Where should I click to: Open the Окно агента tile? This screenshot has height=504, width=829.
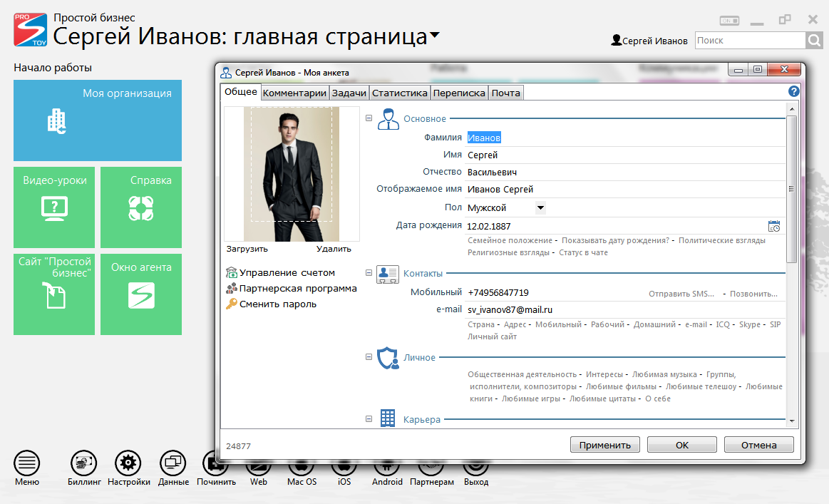[x=141, y=294]
